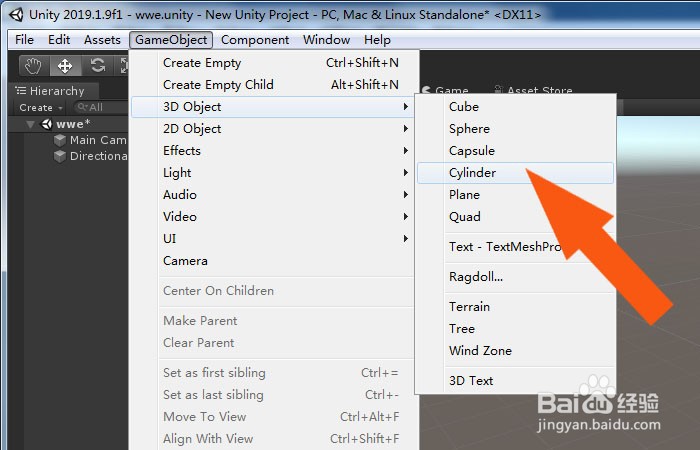
Task: Open the Window menu
Action: click(326, 40)
